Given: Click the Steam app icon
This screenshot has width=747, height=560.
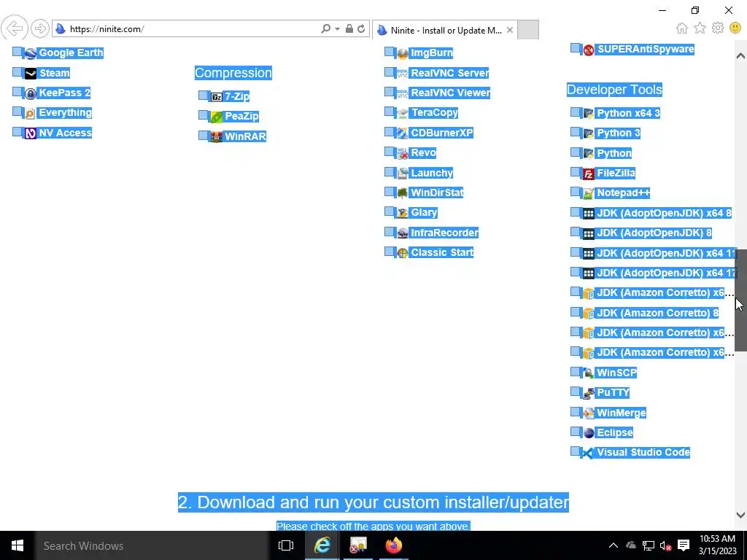Looking at the screenshot, I should pyautogui.click(x=31, y=74).
